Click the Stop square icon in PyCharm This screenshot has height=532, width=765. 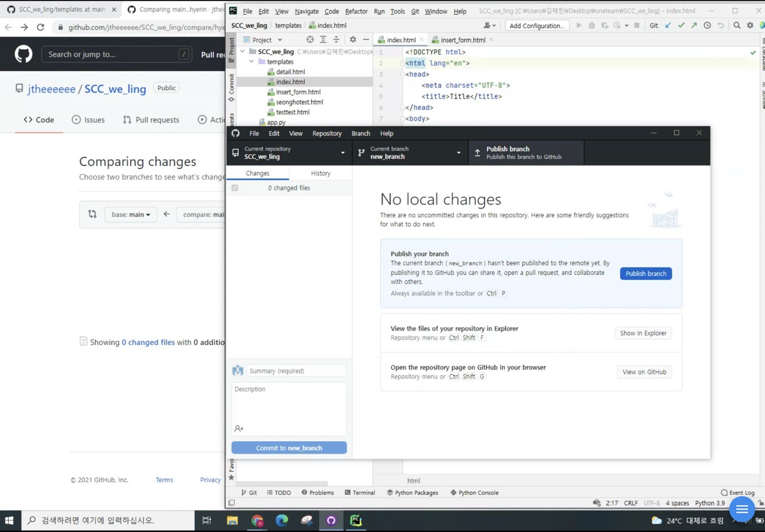click(637, 26)
